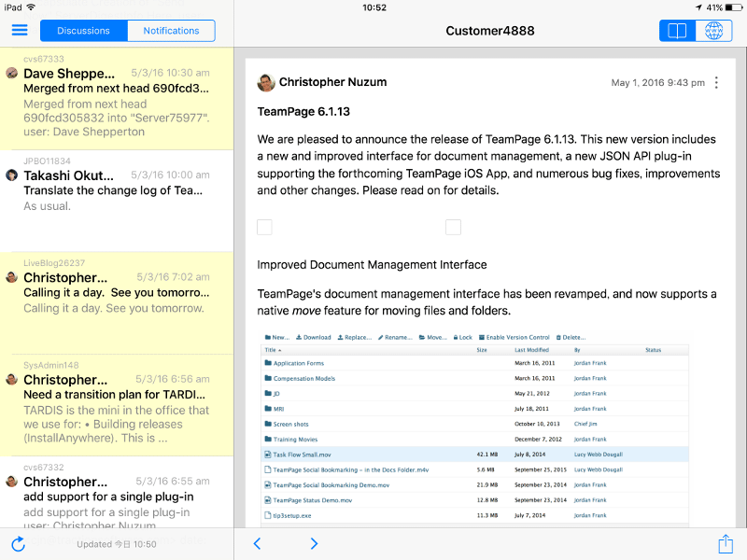This screenshot has width=747, height=560.
Task: Click Move... in the document toolbar screenshot
Action: [x=432, y=337]
